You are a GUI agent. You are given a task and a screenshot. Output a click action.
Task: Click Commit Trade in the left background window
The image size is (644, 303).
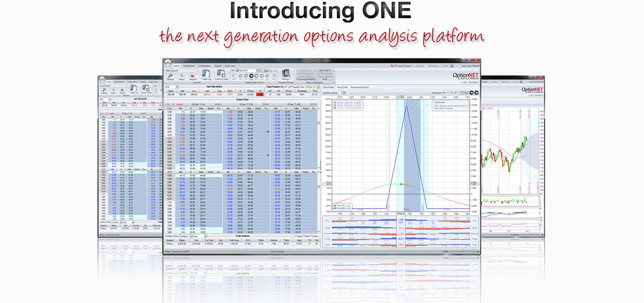(146, 89)
